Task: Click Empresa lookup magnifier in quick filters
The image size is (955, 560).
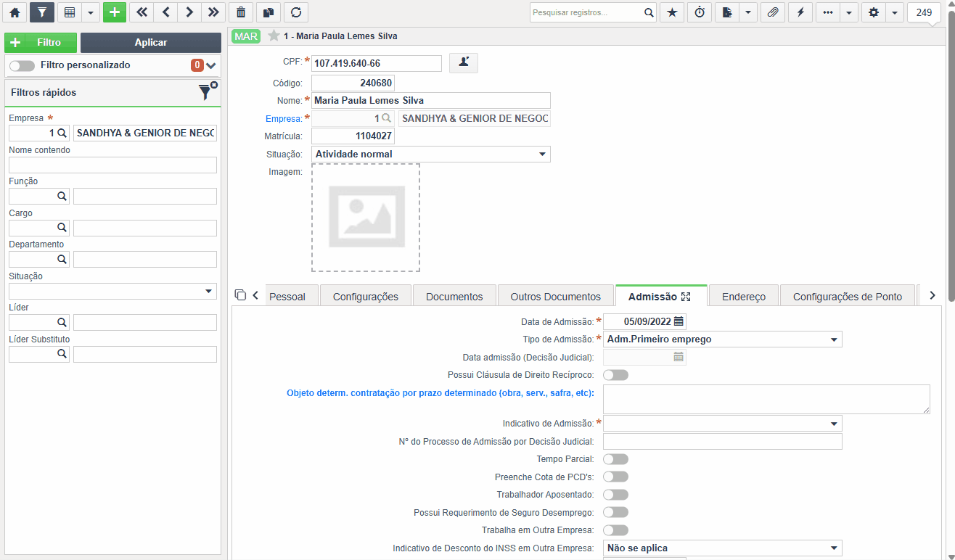Action: click(x=62, y=133)
